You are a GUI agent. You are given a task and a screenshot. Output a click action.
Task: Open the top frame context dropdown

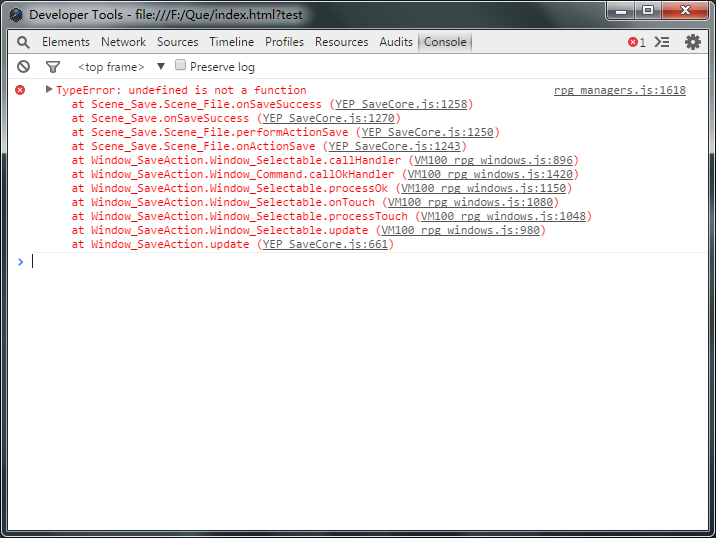coord(121,67)
